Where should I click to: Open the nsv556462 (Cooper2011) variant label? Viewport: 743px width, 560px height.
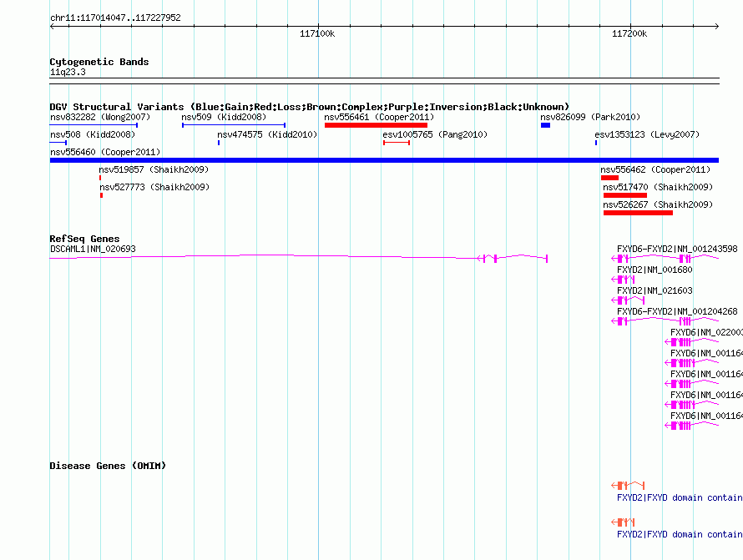tap(655, 169)
